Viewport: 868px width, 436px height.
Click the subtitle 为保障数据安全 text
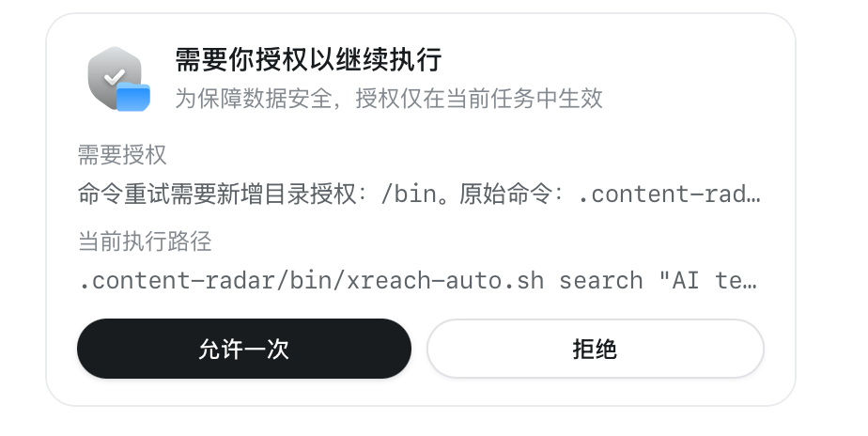point(254,99)
